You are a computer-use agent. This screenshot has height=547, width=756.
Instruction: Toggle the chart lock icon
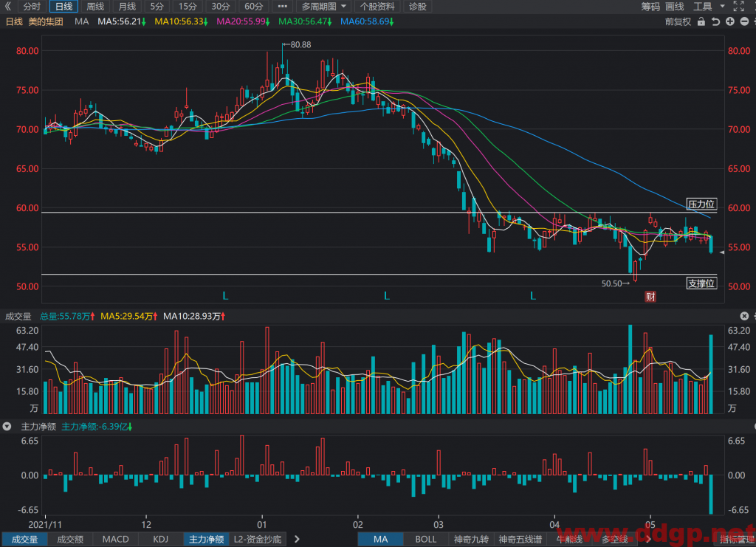(x=701, y=21)
